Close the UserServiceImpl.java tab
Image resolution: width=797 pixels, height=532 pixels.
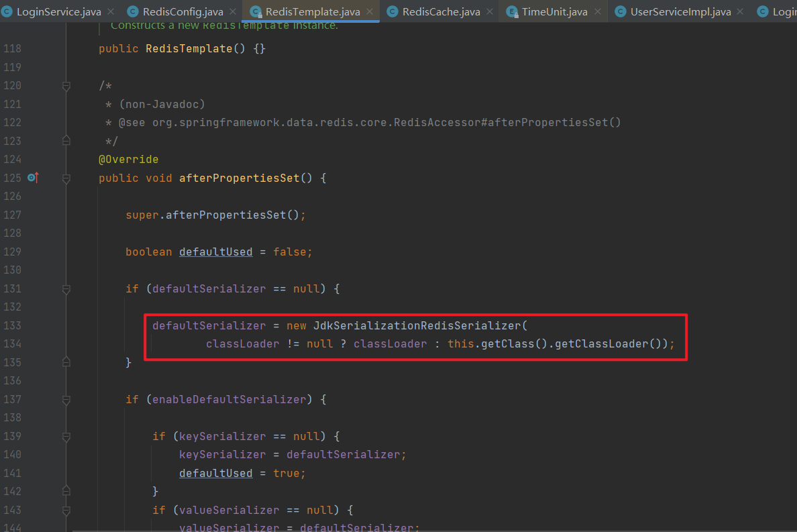tap(740, 11)
